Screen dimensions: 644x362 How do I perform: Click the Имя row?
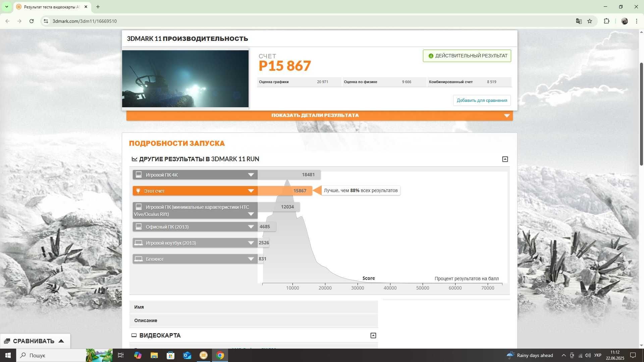[x=254, y=307]
